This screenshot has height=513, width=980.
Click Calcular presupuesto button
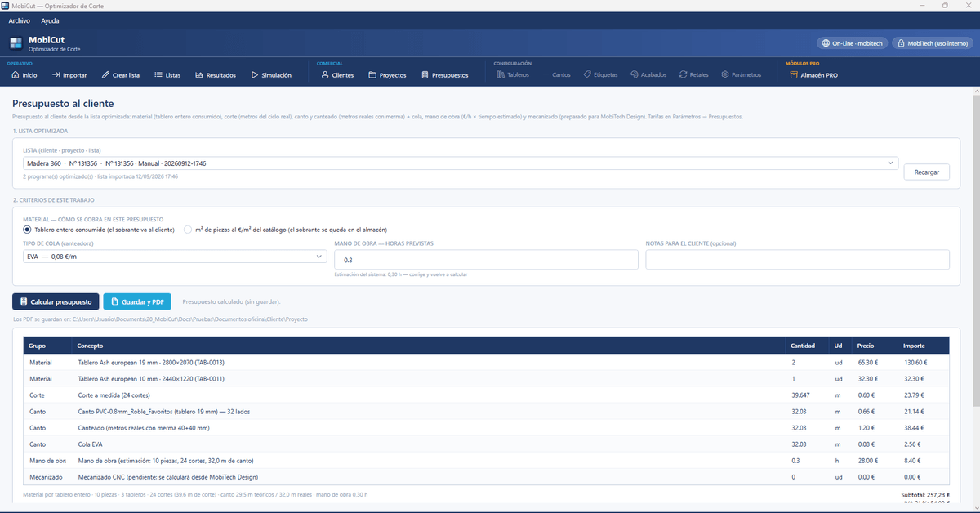coord(56,301)
